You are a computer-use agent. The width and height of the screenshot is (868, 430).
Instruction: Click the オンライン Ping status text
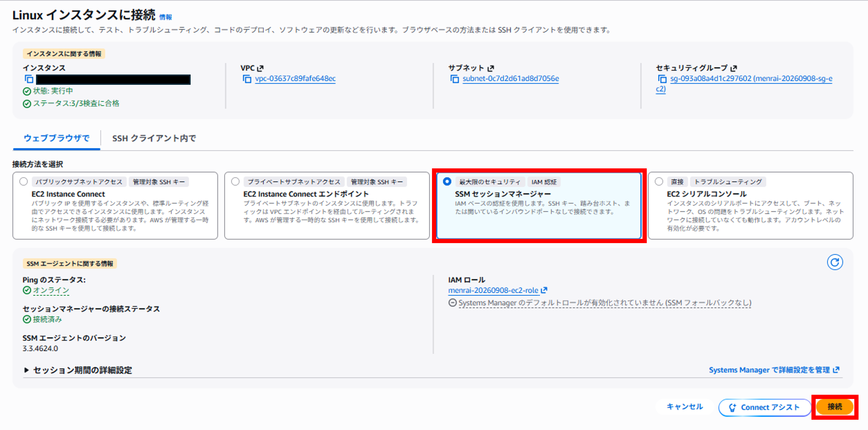pyautogui.click(x=51, y=290)
